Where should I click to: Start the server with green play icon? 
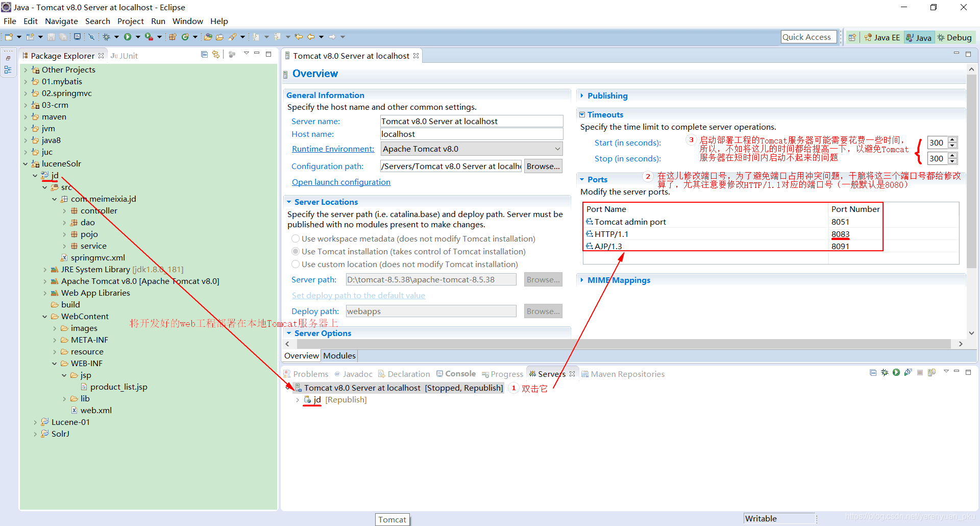(x=896, y=373)
